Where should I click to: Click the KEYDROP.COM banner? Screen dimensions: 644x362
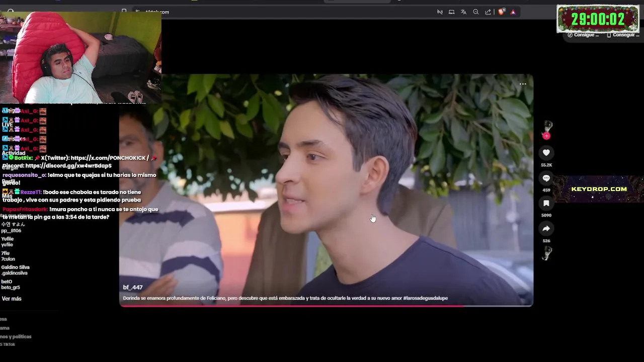(x=599, y=189)
